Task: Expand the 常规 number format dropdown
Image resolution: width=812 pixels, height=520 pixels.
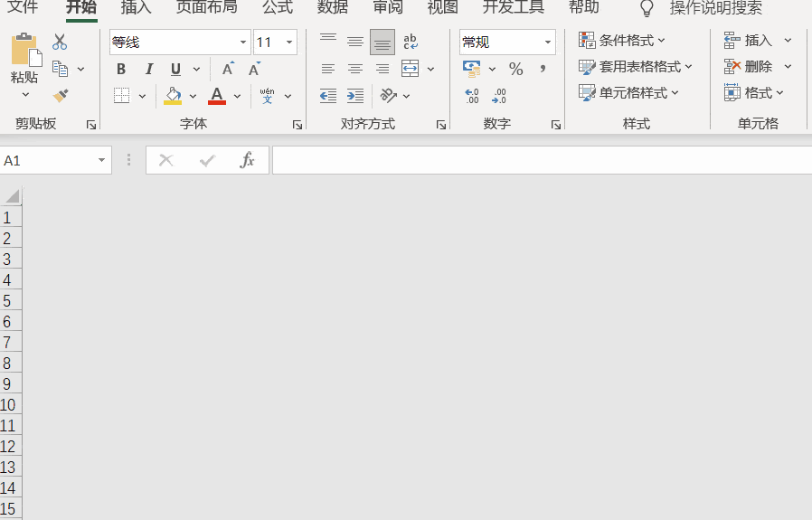Action: point(548,43)
